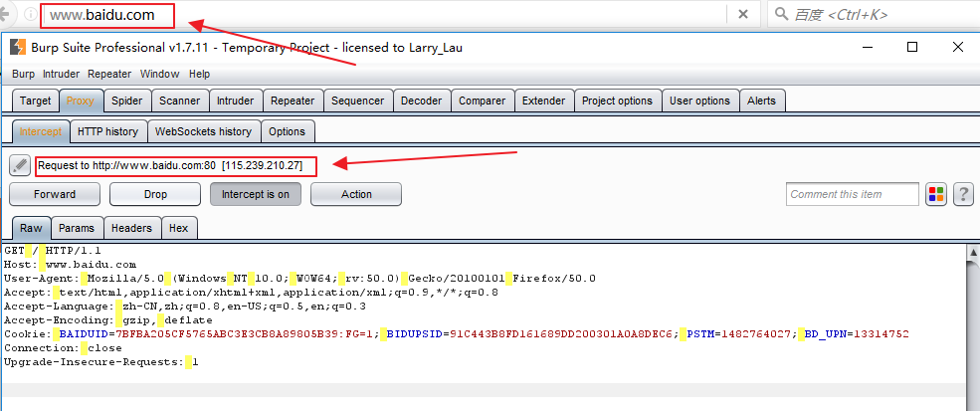Click the Connection: close header line
980x411 pixels.
coord(63,348)
